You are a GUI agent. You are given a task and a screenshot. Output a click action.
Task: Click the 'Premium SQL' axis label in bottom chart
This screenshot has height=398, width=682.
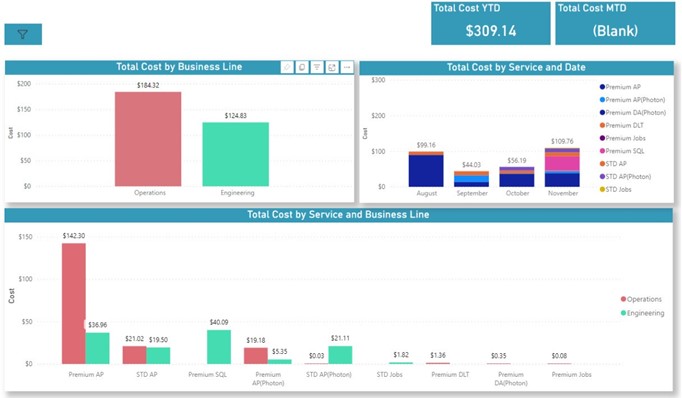(x=207, y=375)
